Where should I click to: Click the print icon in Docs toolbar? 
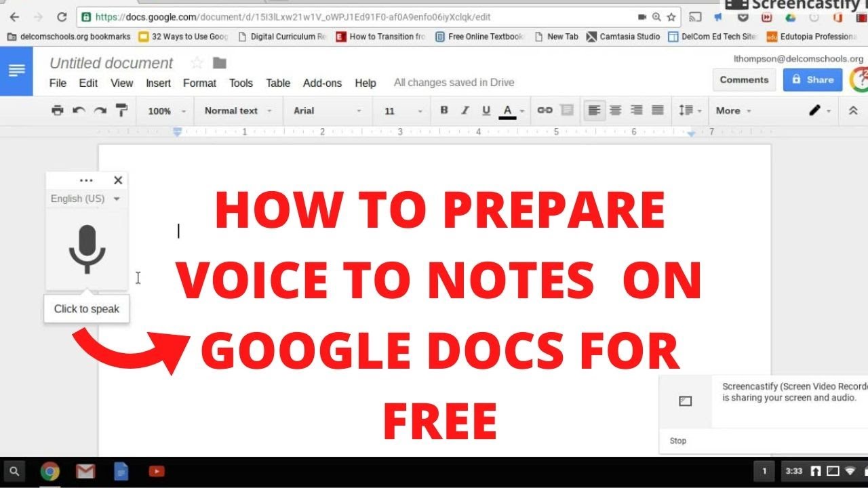(x=58, y=110)
